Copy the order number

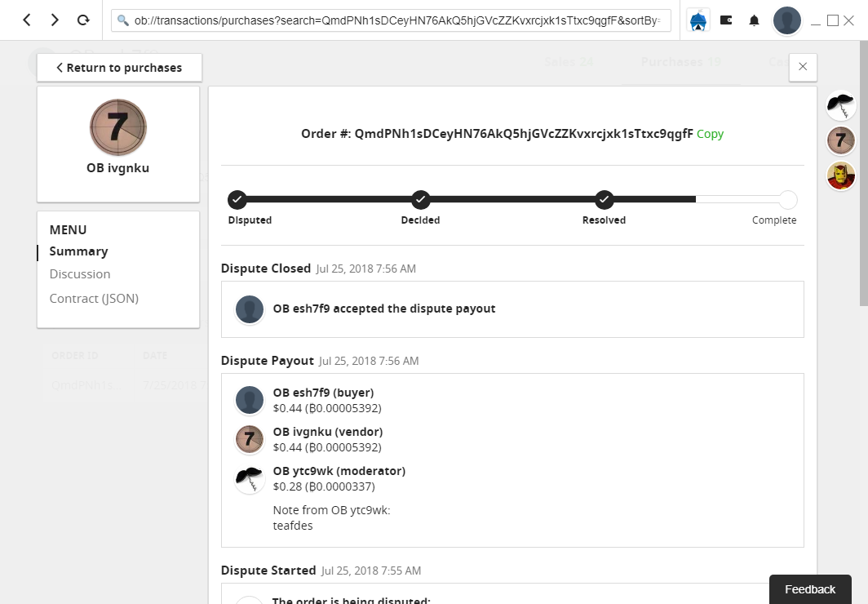tap(710, 134)
